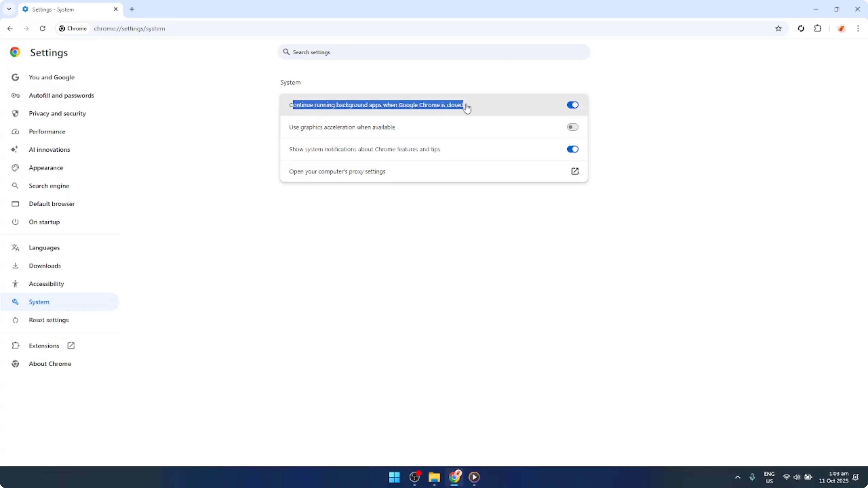Expand hidden system tray icons
This screenshot has height=488, width=868.
(738, 477)
